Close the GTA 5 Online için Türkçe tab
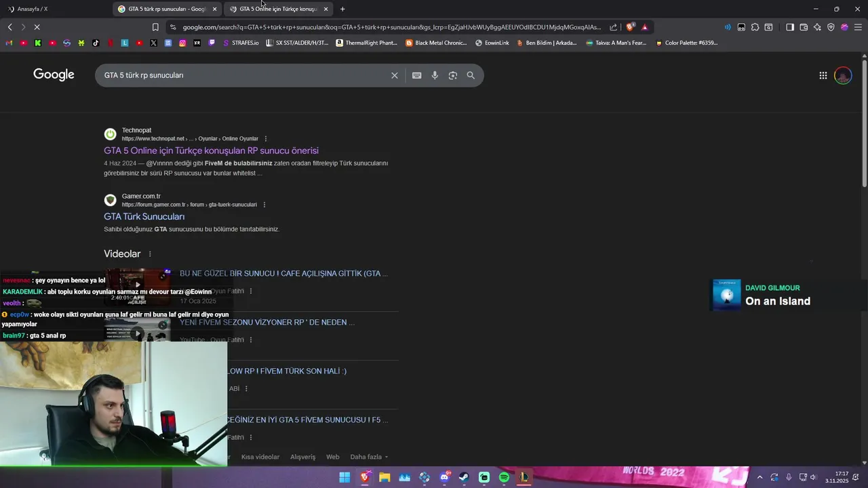 click(325, 9)
